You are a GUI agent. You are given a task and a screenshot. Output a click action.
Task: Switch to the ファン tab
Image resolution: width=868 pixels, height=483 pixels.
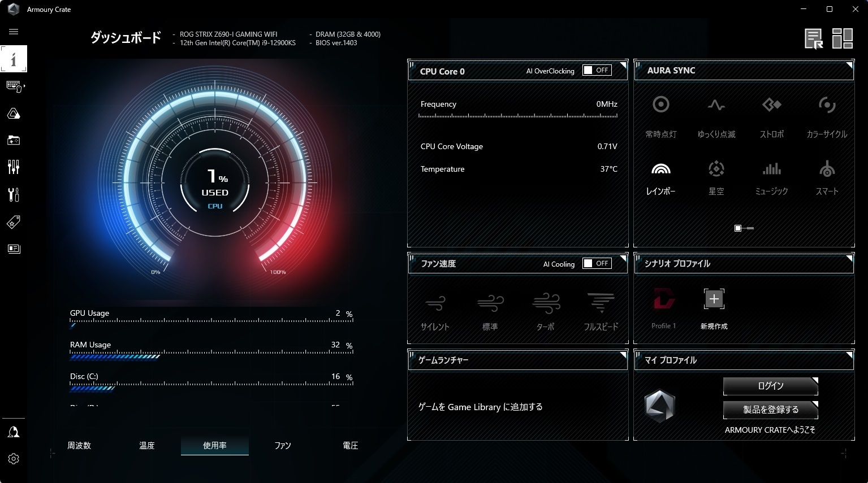coord(283,446)
